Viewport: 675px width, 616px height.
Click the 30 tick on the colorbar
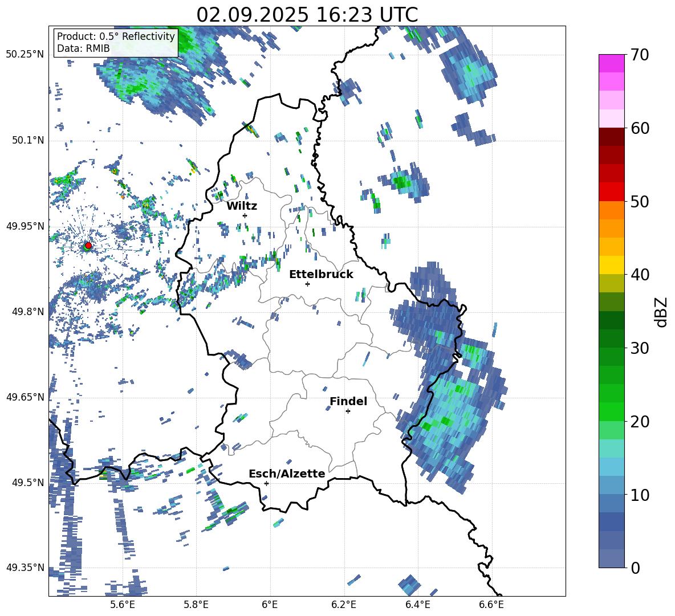pyautogui.click(x=640, y=348)
